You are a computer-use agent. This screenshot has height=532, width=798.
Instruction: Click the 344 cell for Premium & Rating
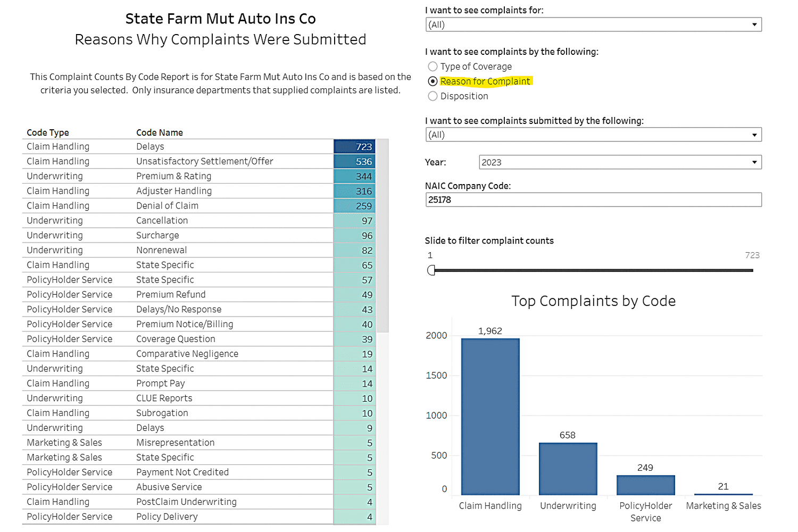(354, 177)
